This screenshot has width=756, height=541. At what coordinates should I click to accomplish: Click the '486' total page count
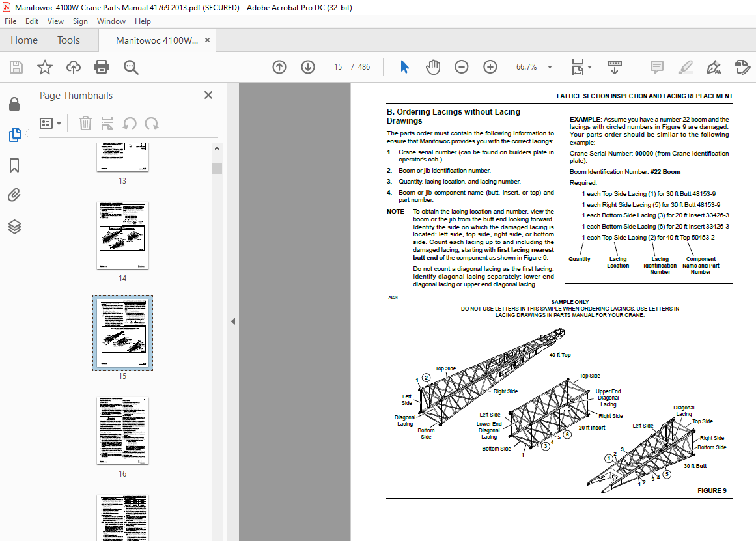pos(364,67)
